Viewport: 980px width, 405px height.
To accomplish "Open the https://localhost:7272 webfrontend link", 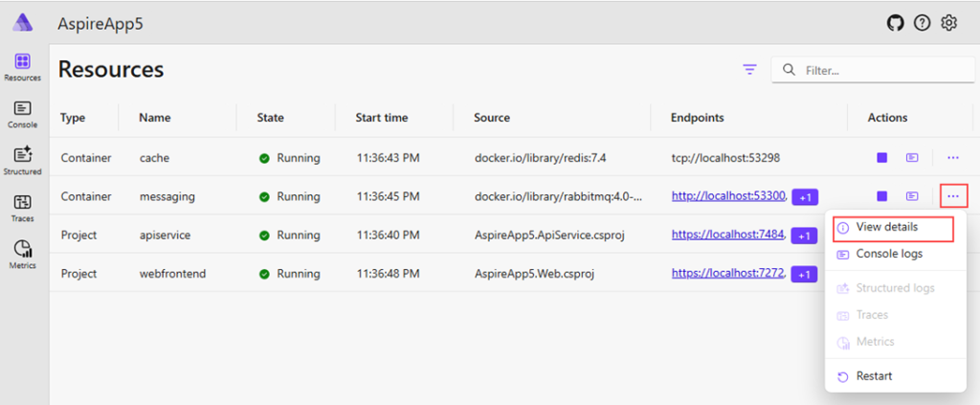I will [x=727, y=273].
